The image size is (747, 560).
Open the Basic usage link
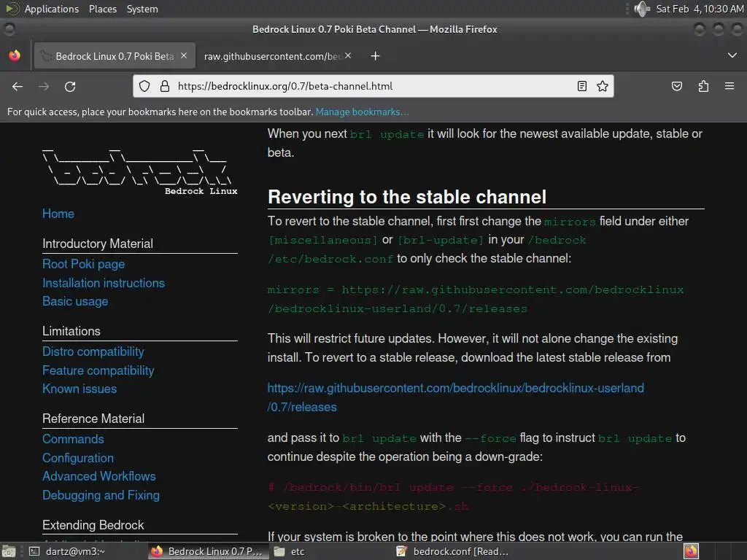(x=75, y=301)
